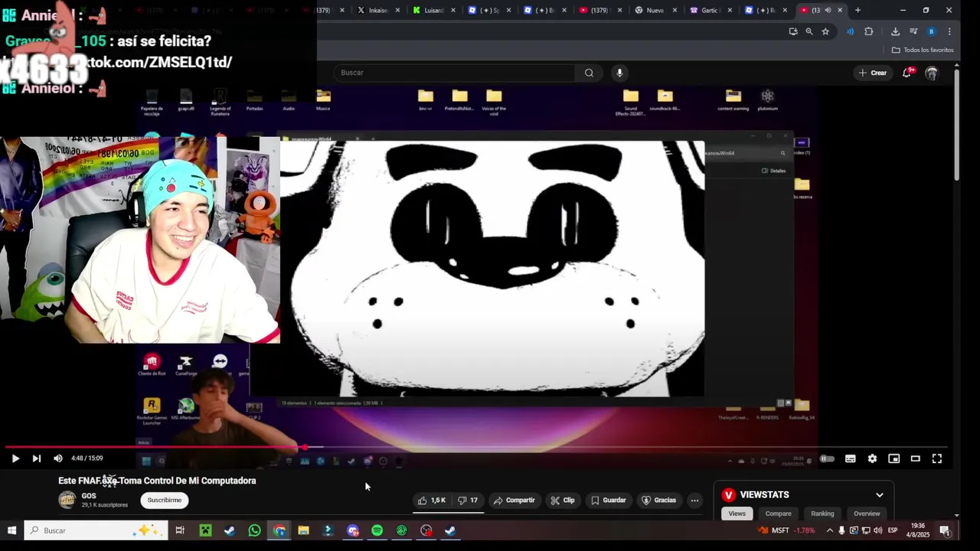Open the taskbar clock and date
The image size is (980, 551).
(x=919, y=530)
